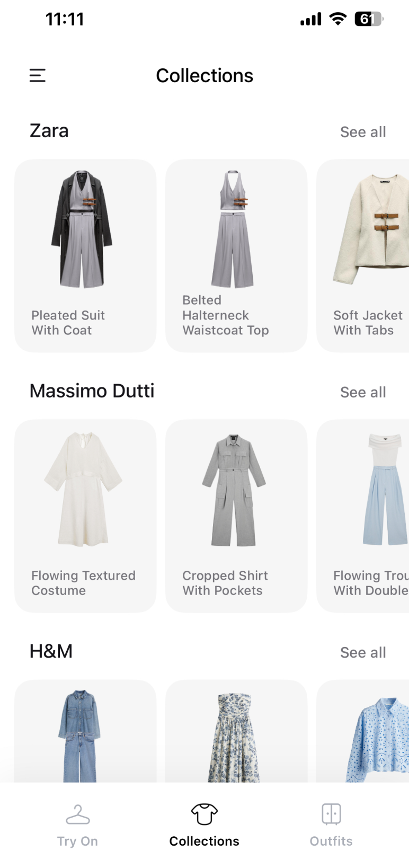The height and width of the screenshot is (868, 409).
Task: Open Pleated Suit With Coat item
Action: pyautogui.click(x=85, y=256)
